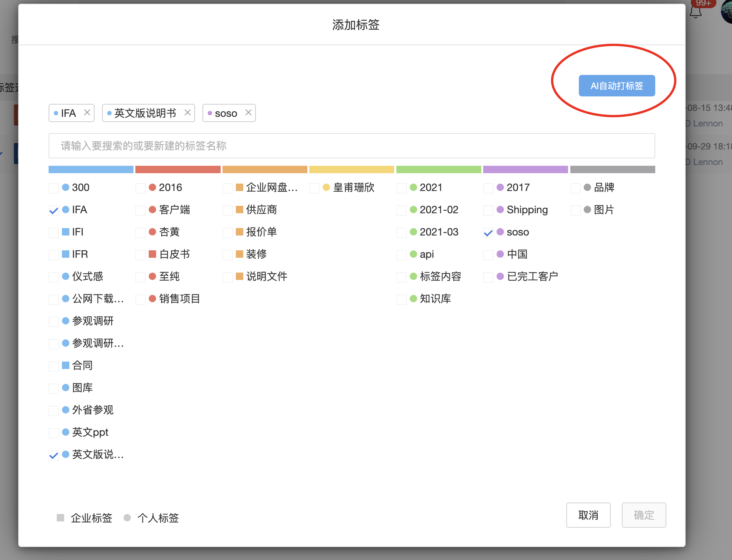Check the 图片 tag checkbox

point(576,210)
